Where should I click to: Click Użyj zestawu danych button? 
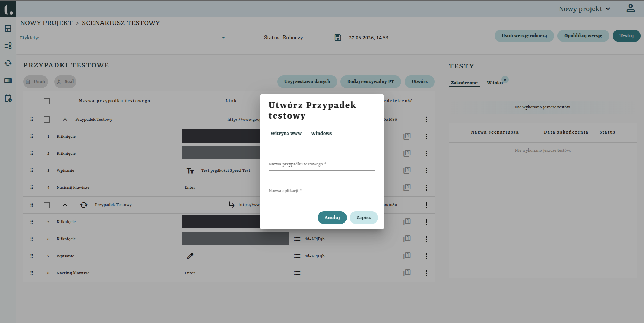coord(307,82)
